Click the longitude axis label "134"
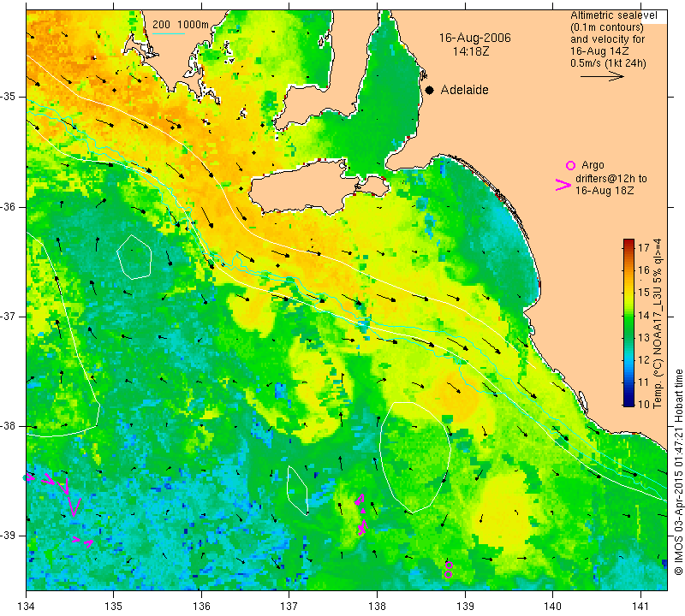This screenshot has height=616, width=685. click(x=26, y=607)
